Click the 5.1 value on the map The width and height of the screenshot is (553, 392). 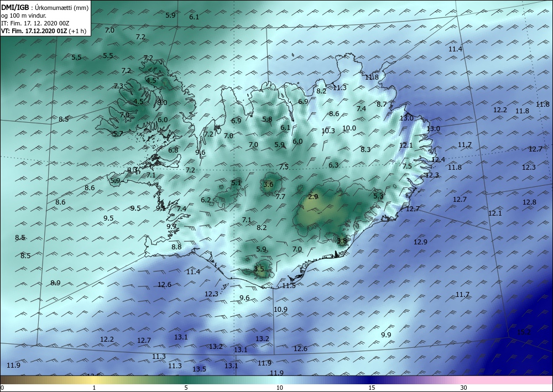(236, 182)
